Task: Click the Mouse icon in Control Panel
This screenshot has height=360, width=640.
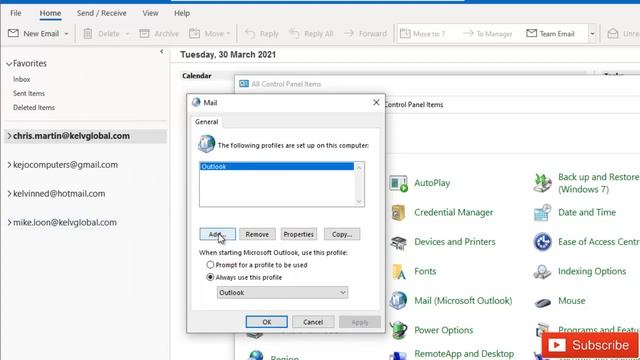Action: point(542,302)
